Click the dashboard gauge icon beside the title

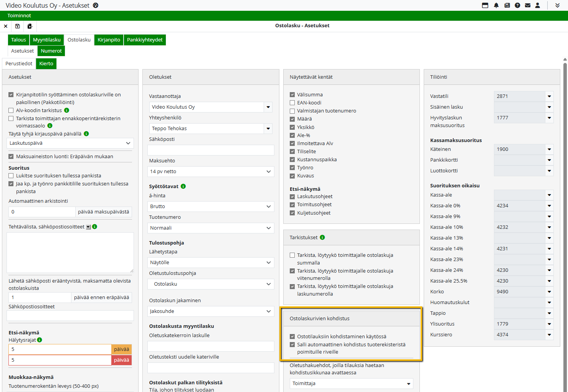point(96,5)
